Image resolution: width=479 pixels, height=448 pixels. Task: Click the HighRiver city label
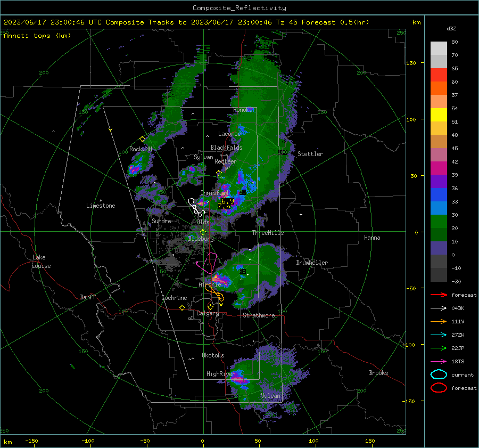point(221,374)
